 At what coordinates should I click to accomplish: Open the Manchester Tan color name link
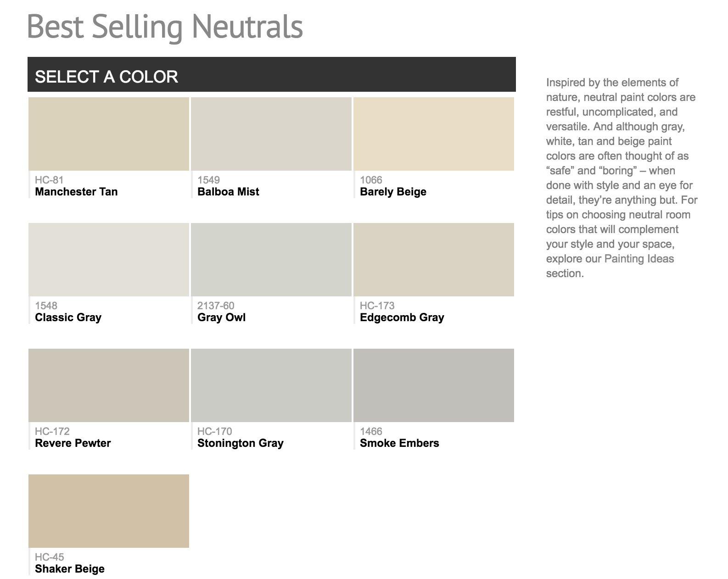pos(76,192)
